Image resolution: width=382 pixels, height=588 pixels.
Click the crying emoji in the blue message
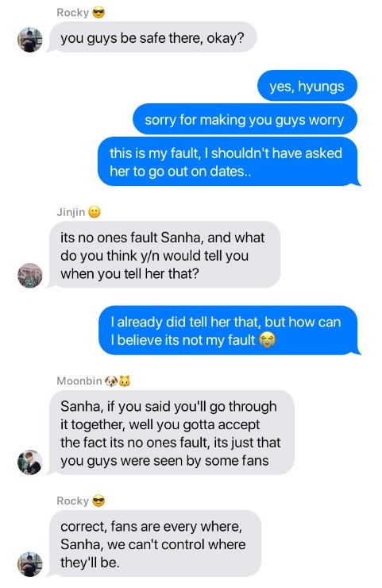[x=268, y=340]
